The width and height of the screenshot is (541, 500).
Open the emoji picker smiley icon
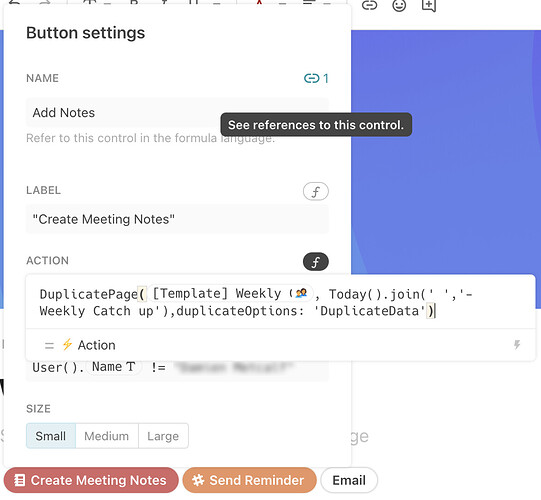(x=399, y=5)
